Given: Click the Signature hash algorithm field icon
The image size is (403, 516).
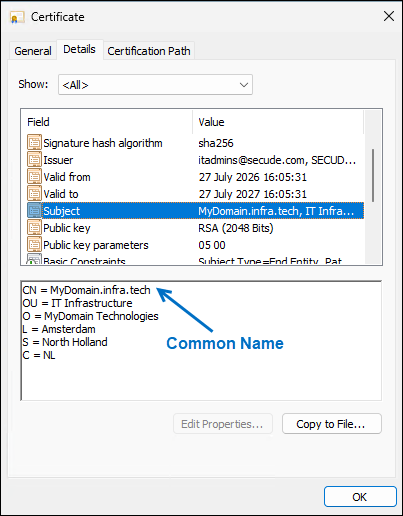Looking at the screenshot, I should (34, 143).
